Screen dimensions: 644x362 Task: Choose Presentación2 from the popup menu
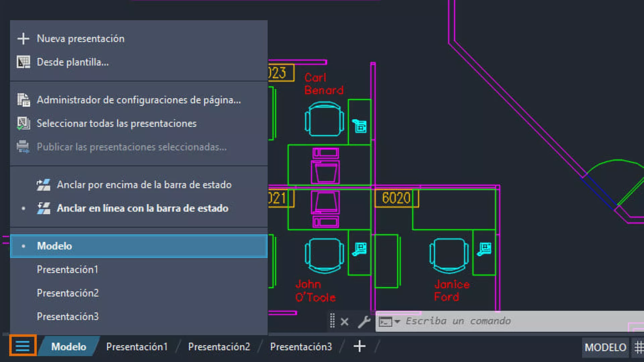(x=68, y=293)
